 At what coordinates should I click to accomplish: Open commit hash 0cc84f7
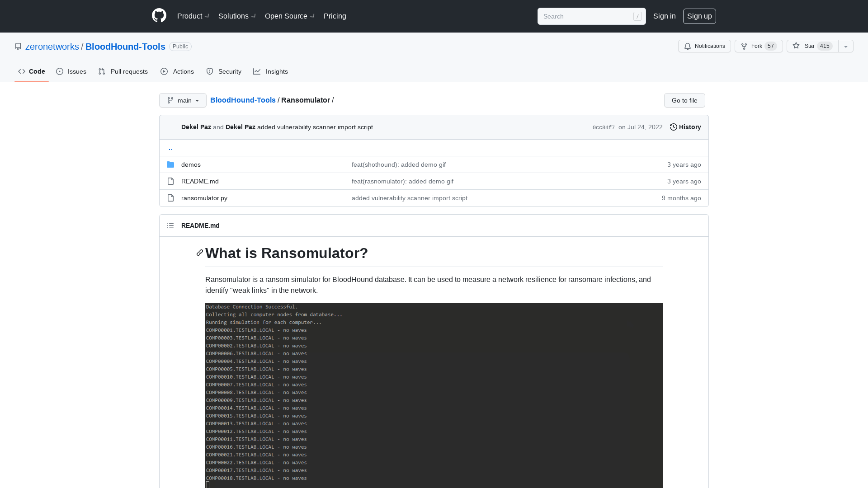pyautogui.click(x=604, y=127)
